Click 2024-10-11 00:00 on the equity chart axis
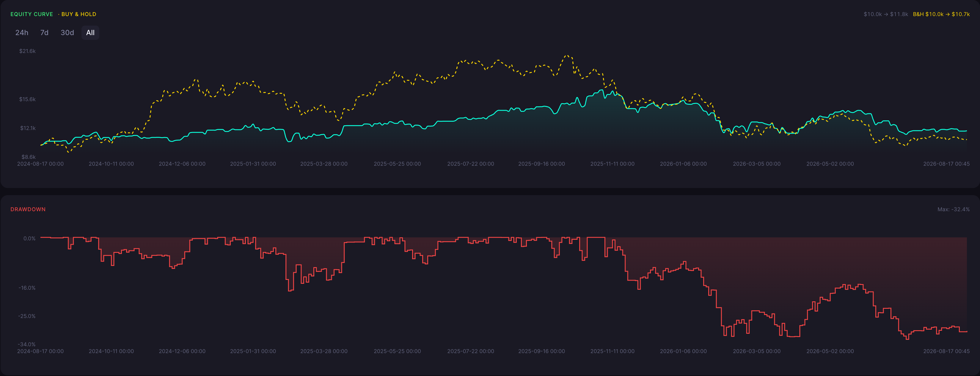980x376 pixels. [x=111, y=164]
